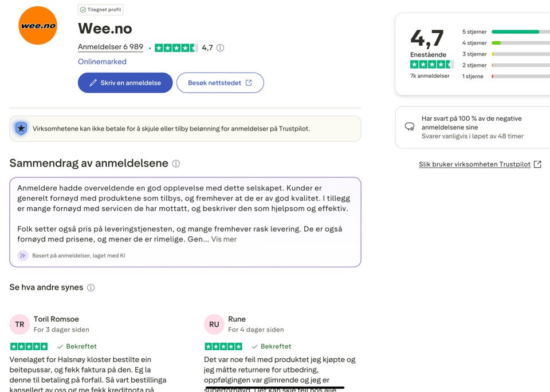The width and height of the screenshot is (550, 392).
Task: Click info icon beside Se hva andre synes
Action: click(x=91, y=288)
